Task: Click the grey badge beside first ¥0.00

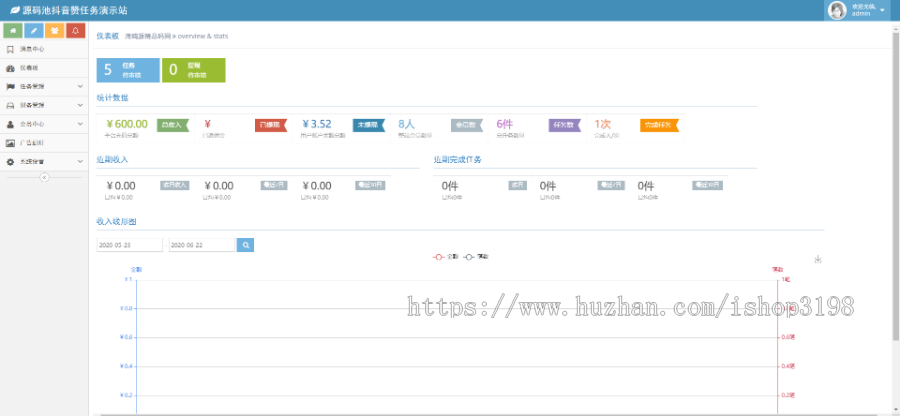Action: (x=174, y=185)
